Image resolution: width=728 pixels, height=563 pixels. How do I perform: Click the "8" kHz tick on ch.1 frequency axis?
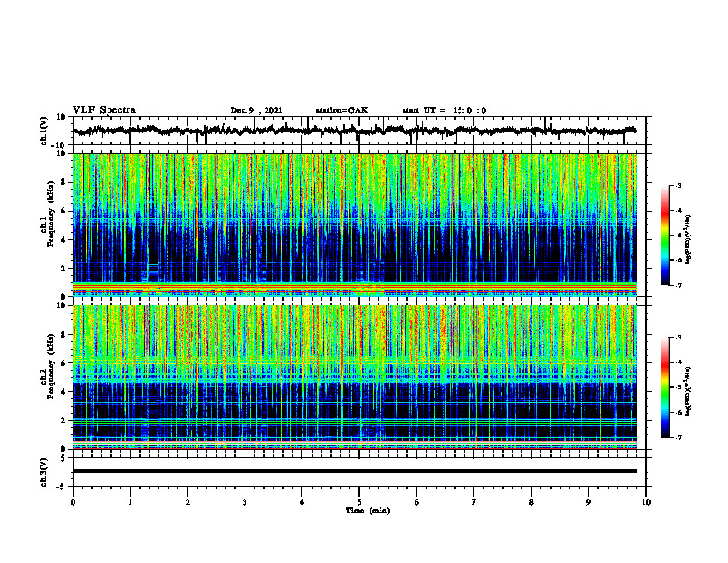64,182
